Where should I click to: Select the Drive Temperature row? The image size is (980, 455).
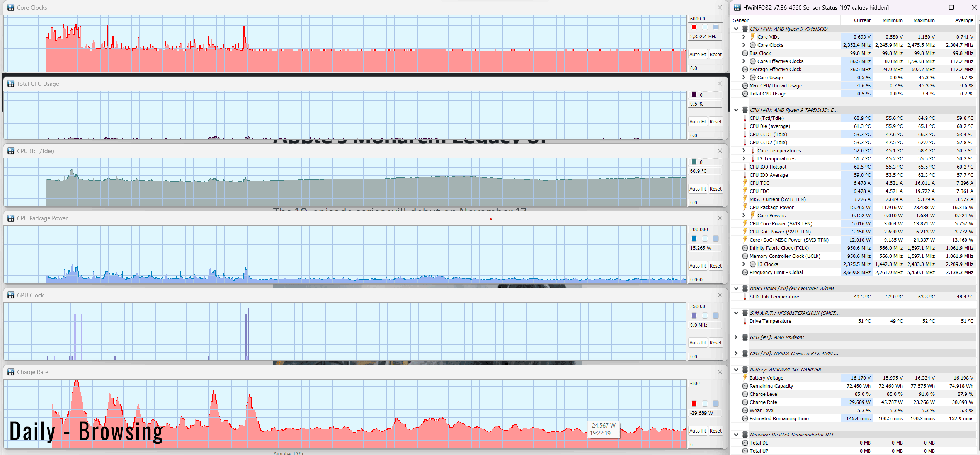pyautogui.click(x=853, y=321)
